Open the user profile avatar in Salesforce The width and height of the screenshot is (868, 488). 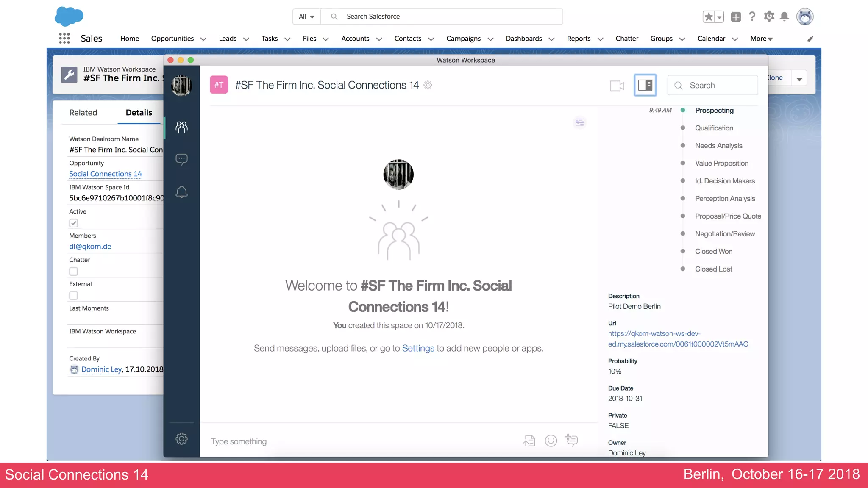click(805, 17)
